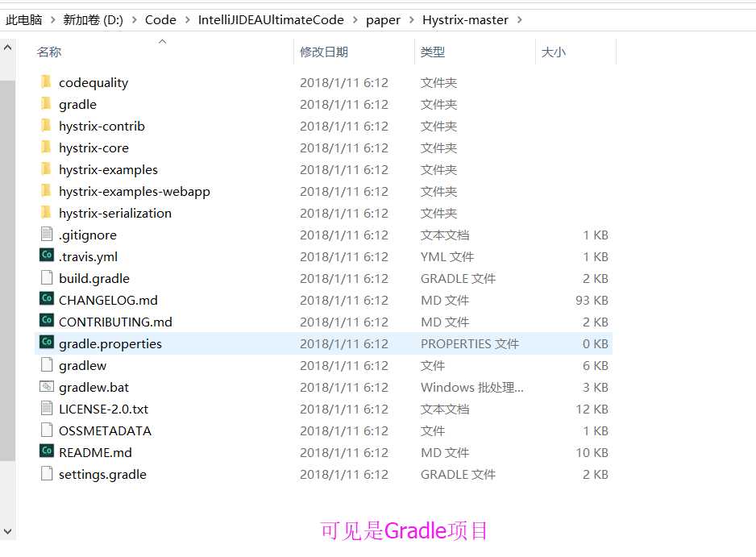
Task: Select the gradle.properties file name
Action: point(110,343)
